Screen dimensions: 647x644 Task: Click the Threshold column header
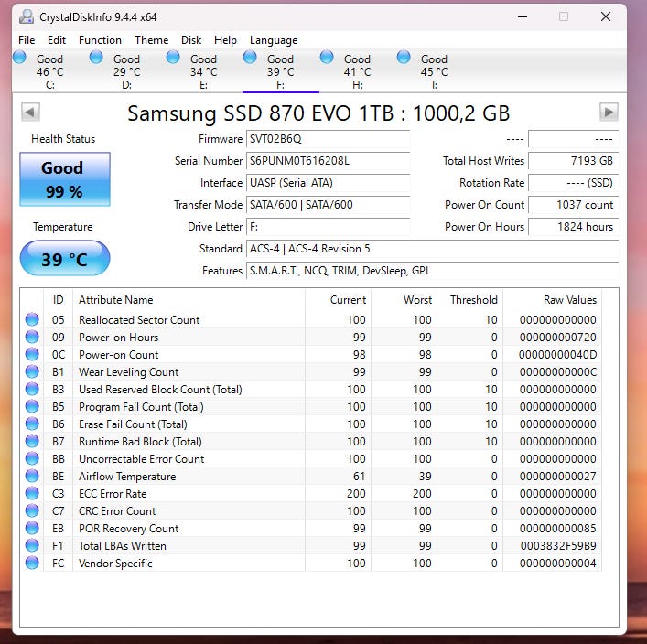470,300
